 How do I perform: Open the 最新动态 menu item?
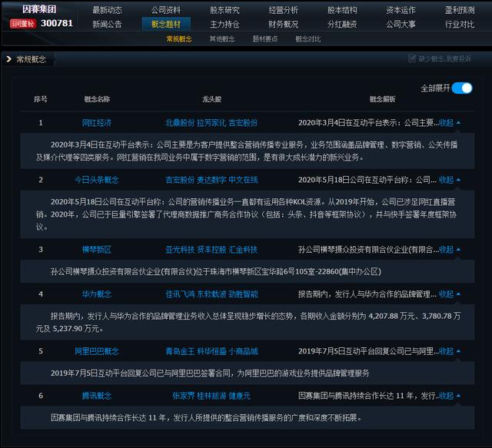point(107,10)
